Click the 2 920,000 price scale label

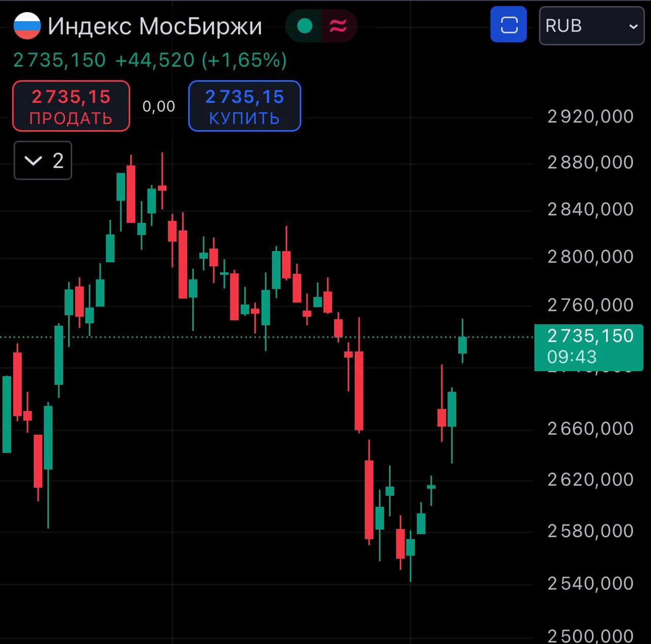coord(590,117)
